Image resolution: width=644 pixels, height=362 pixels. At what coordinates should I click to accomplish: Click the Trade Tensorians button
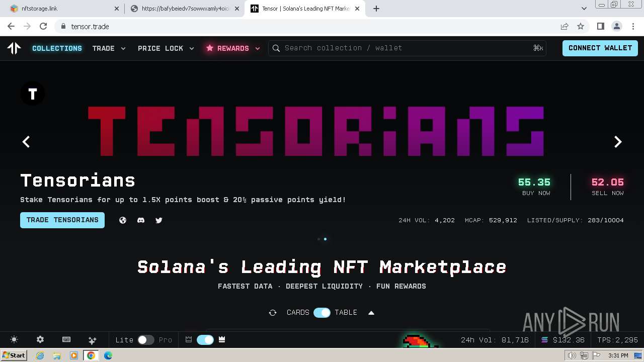pyautogui.click(x=62, y=220)
